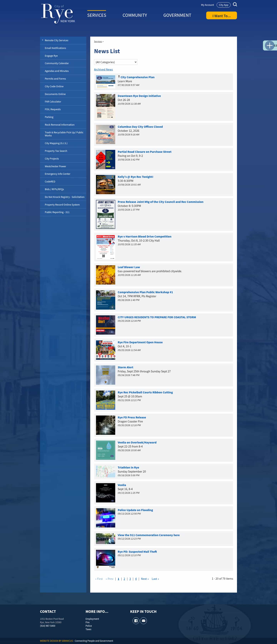Open Storm Alert news item
Image resolution: width=277 pixels, height=644 pixels.
tap(126, 367)
